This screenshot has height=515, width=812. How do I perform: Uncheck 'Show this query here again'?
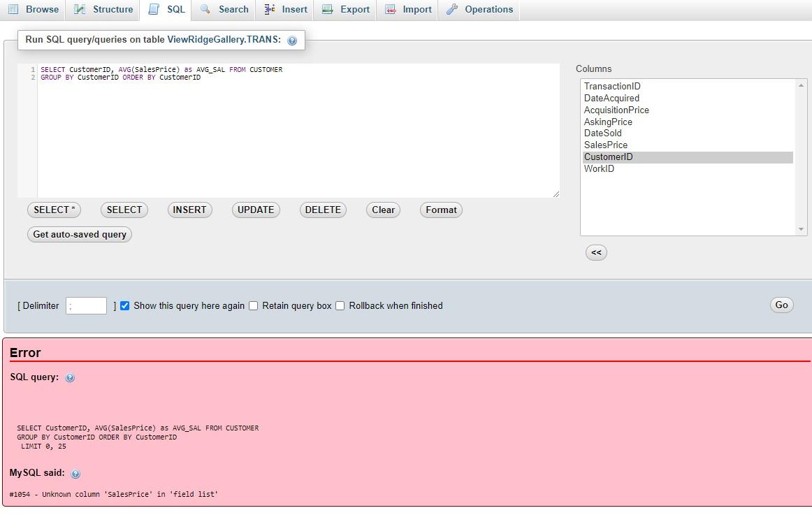(124, 305)
